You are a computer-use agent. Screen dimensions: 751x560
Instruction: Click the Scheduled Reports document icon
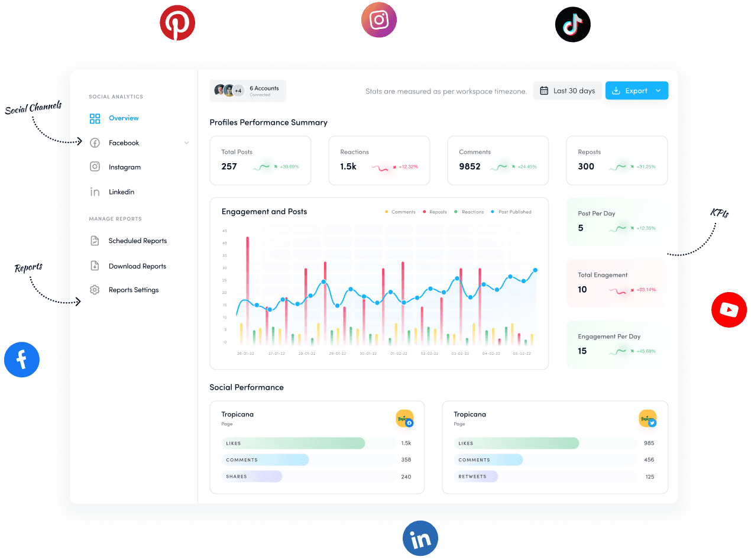95,241
